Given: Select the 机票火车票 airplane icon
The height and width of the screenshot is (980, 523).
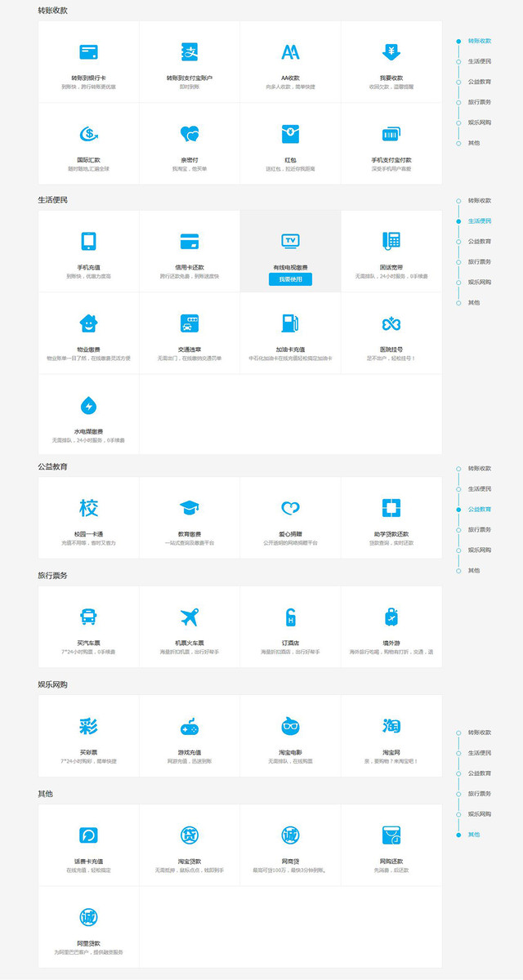Looking at the screenshot, I should (190, 617).
